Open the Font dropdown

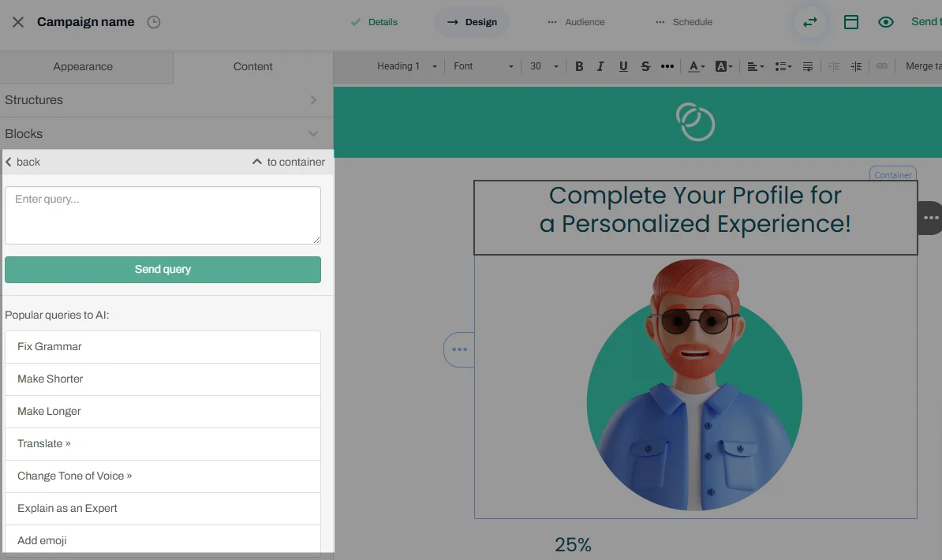(x=483, y=67)
